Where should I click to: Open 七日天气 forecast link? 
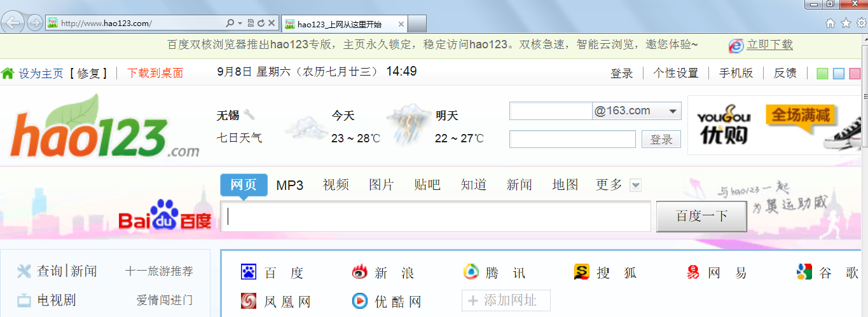[x=239, y=138]
